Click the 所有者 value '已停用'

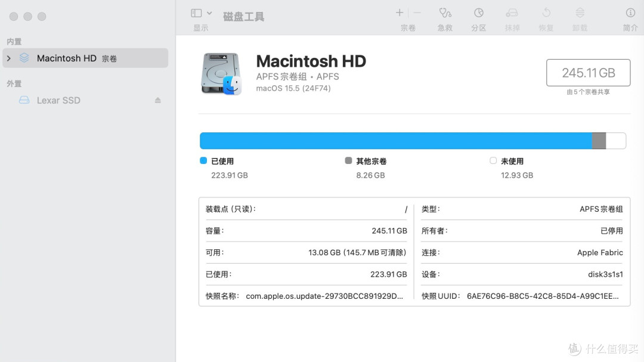click(612, 231)
